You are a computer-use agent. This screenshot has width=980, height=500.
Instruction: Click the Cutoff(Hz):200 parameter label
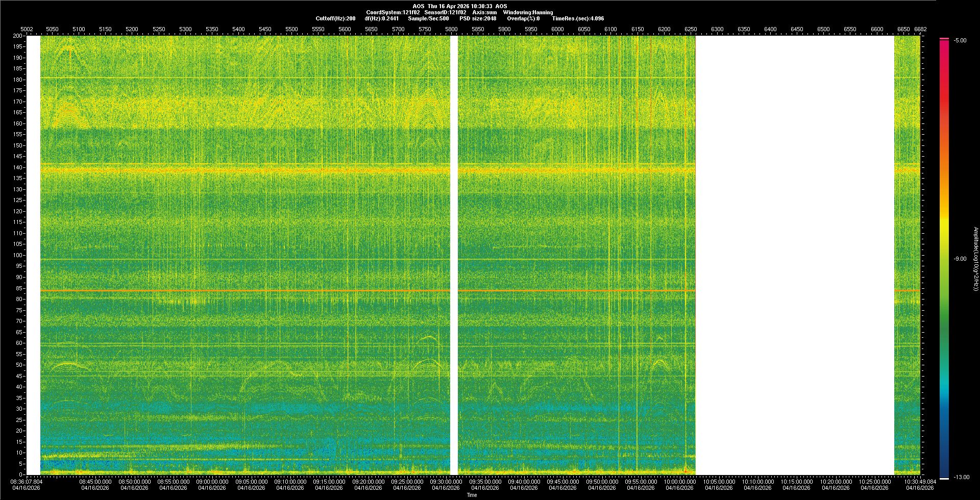click(335, 18)
